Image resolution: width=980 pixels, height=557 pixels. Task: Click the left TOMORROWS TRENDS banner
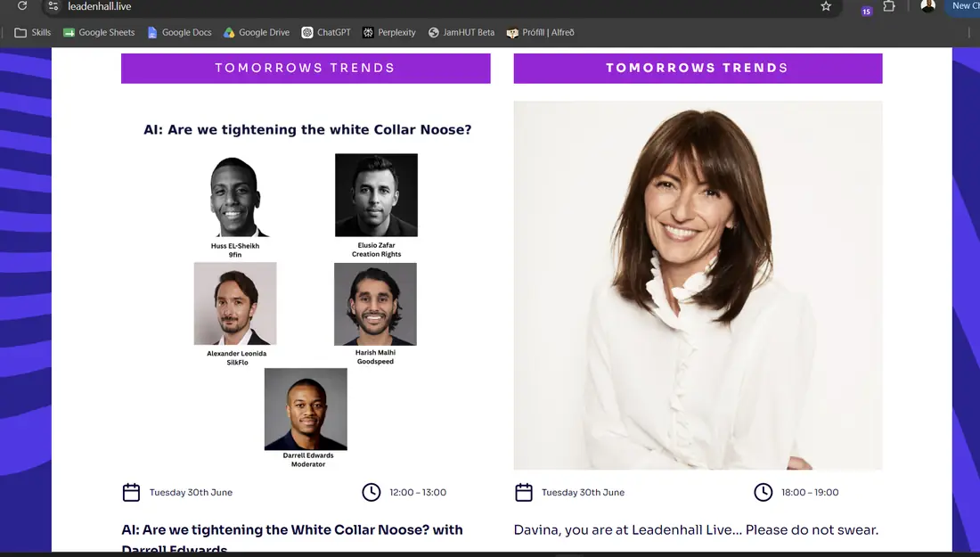306,68
